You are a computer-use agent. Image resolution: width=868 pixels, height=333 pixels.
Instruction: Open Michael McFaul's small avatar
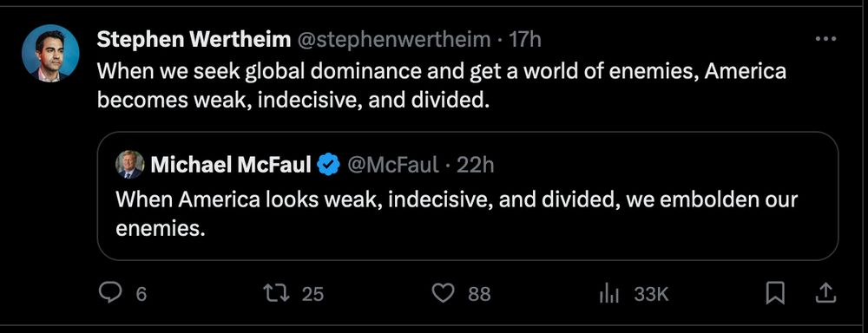point(129,164)
